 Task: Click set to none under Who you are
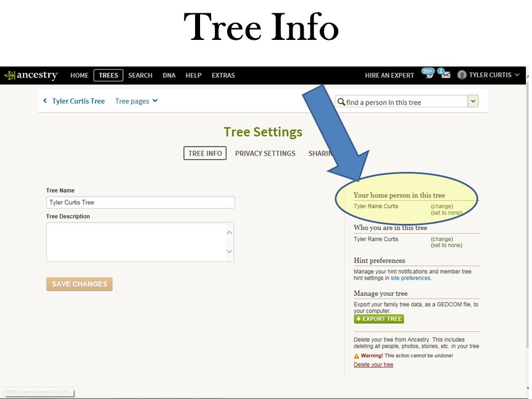point(447,245)
